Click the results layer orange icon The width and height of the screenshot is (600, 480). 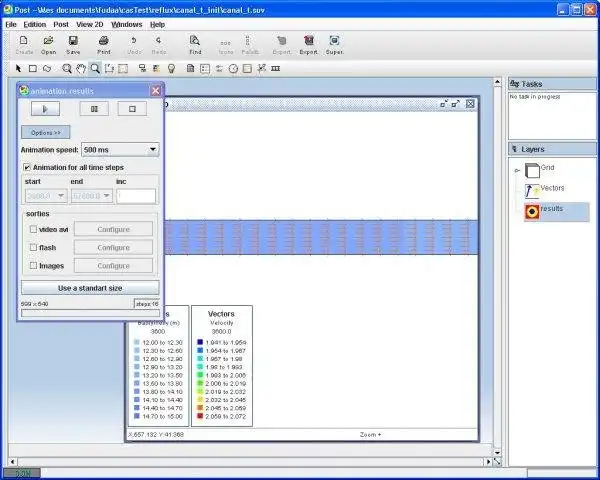(532, 211)
